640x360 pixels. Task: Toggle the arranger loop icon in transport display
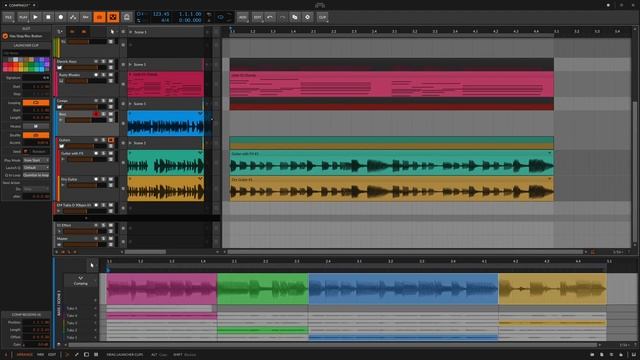pos(220,17)
